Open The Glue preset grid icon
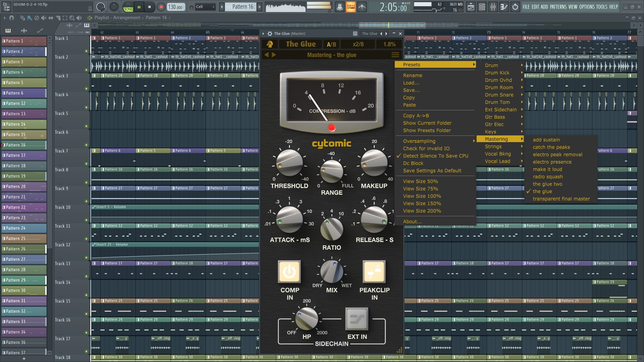Image resolution: width=644 pixels, height=362 pixels. pyautogui.click(x=355, y=34)
